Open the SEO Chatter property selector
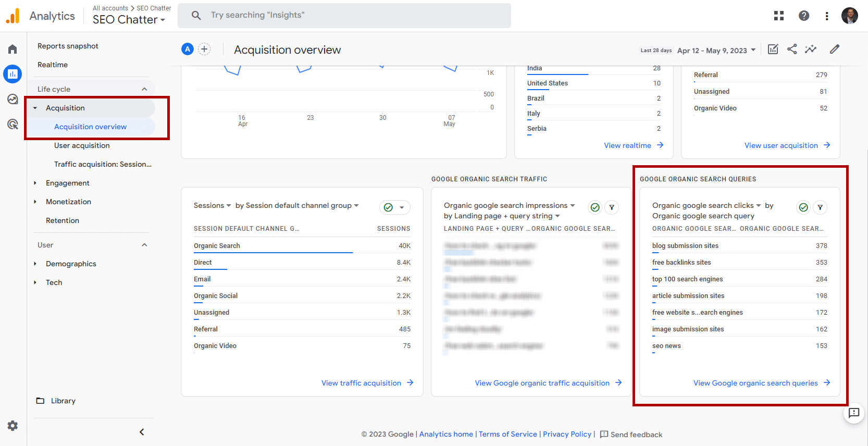The image size is (868, 446). [x=129, y=20]
